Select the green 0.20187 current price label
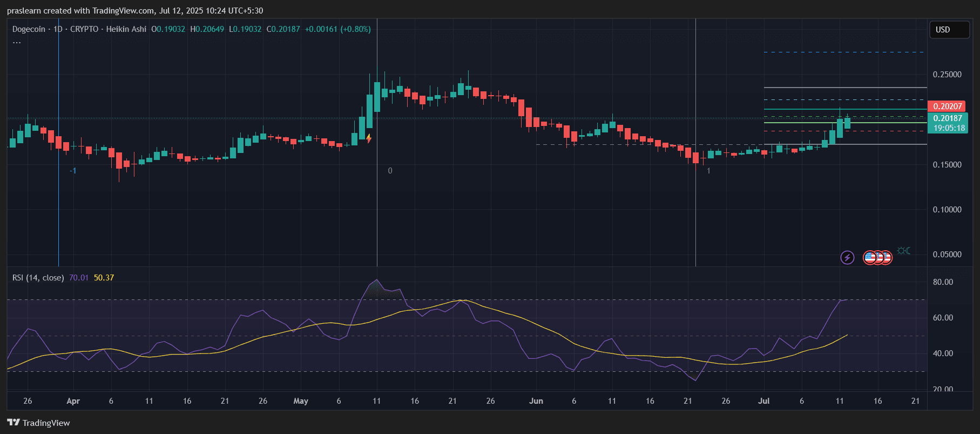This screenshot has width=980, height=434. 948,118
